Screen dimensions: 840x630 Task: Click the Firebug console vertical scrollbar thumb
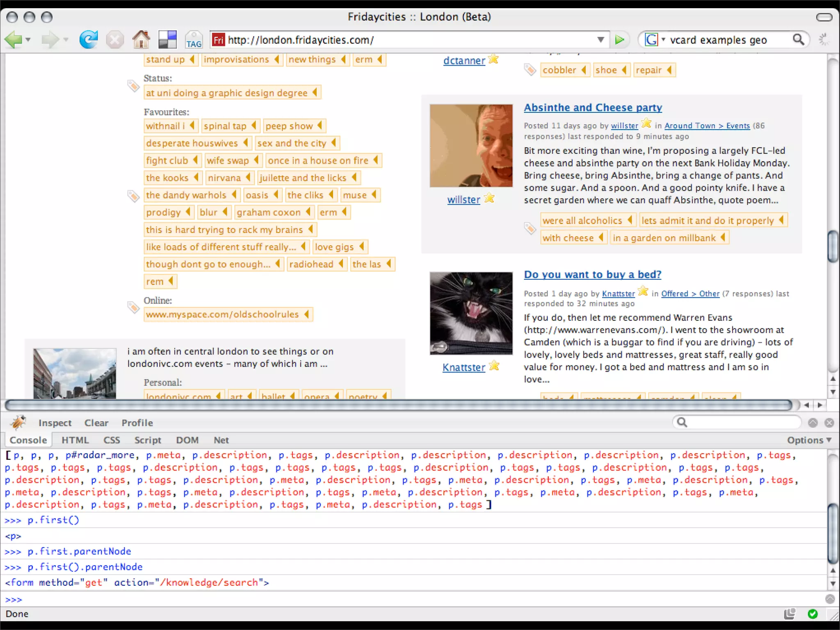coord(833,533)
